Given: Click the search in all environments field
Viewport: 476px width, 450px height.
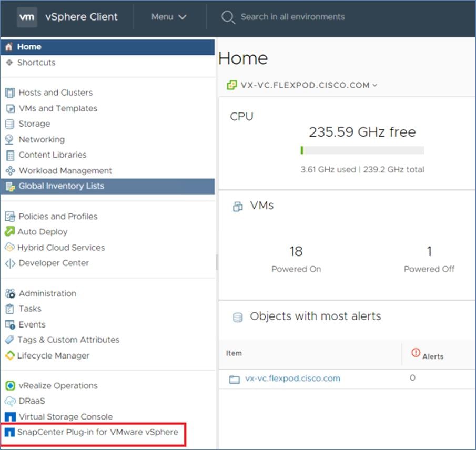Looking at the screenshot, I should pos(292,17).
